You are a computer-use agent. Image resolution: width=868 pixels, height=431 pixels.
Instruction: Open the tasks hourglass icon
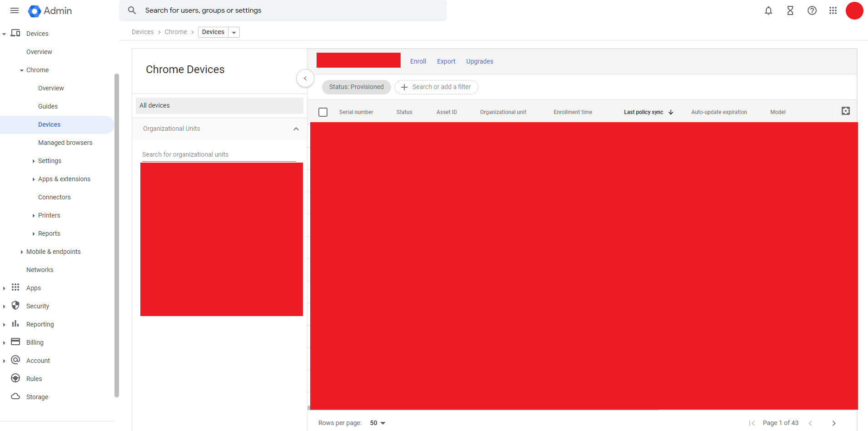click(790, 10)
